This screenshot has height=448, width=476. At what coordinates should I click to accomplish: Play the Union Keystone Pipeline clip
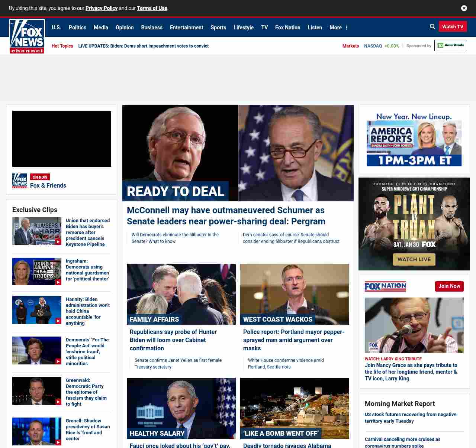pos(37,231)
